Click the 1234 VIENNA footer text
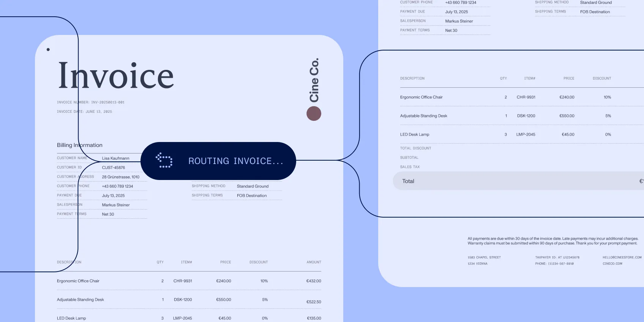Image resolution: width=644 pixels, height=322 pixels. point(477,264)
